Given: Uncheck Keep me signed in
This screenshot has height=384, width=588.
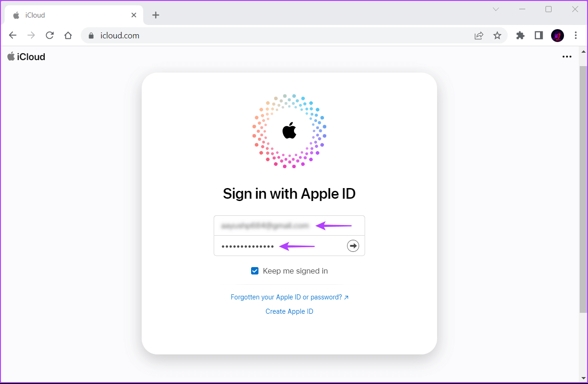Looking at the screenshot, I should (x=255, y=271).
